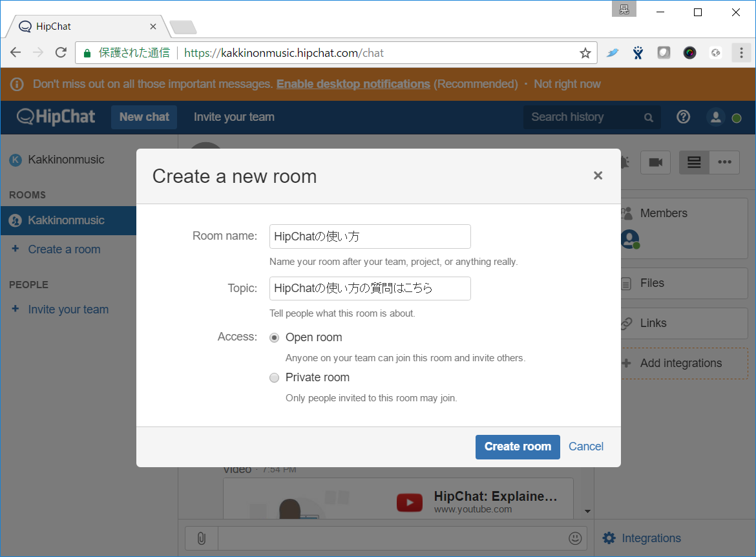The height and width of the screenshot is (557, 756).
Task: Click the plus icon beside Create a room
Action: pos(16,248)
